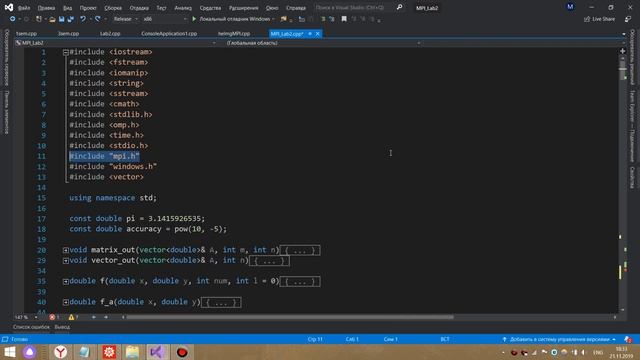Toggle pin on MPI_Lab2.cpp tab
The height and width of the screenshot is (360, 640).
click(310, 33)
